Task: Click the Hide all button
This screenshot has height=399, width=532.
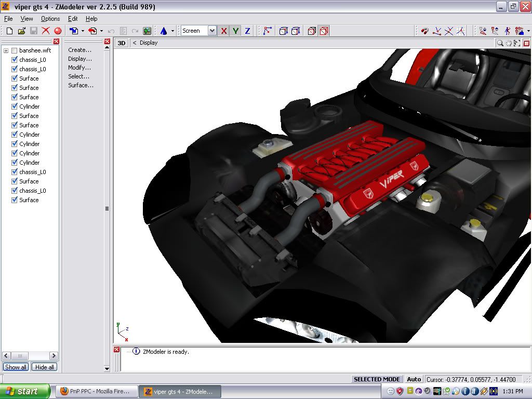Action: pos(44,367)
